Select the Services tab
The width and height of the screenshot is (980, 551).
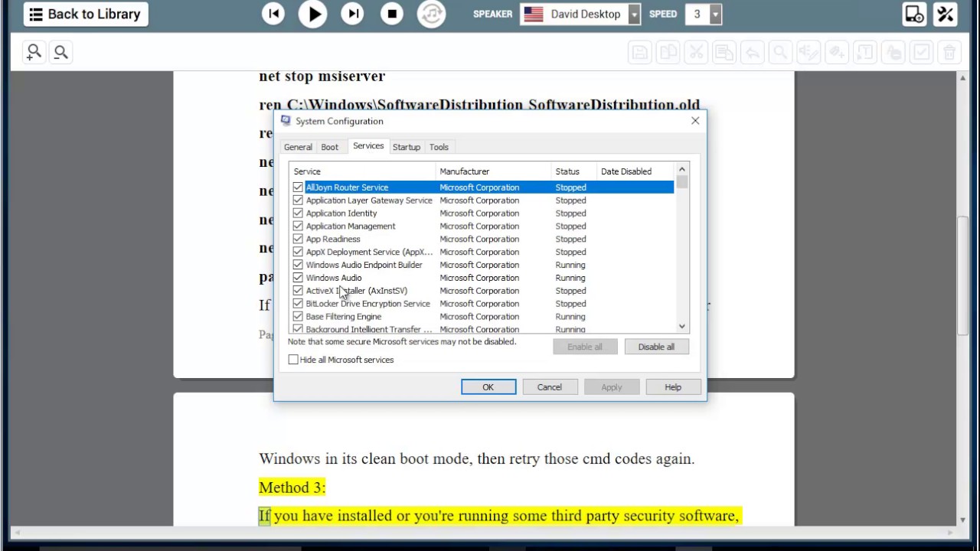tap(368, 146)
